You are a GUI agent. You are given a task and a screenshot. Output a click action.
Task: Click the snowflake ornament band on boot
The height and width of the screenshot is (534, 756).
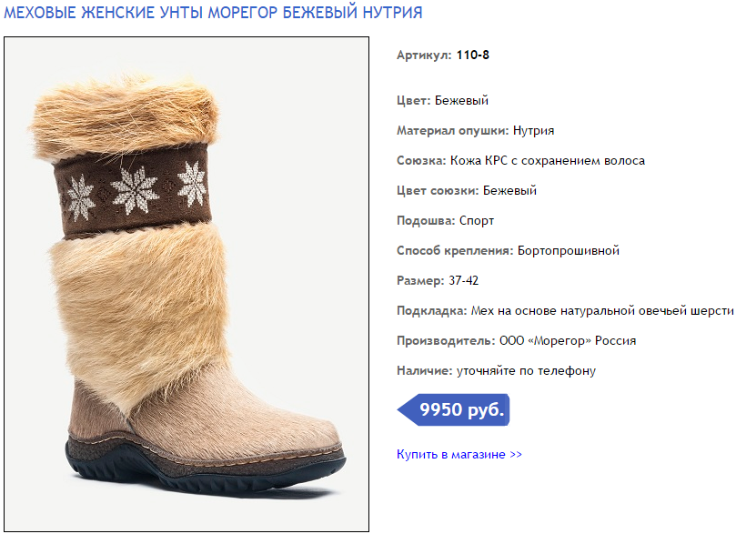pos(132,192)
